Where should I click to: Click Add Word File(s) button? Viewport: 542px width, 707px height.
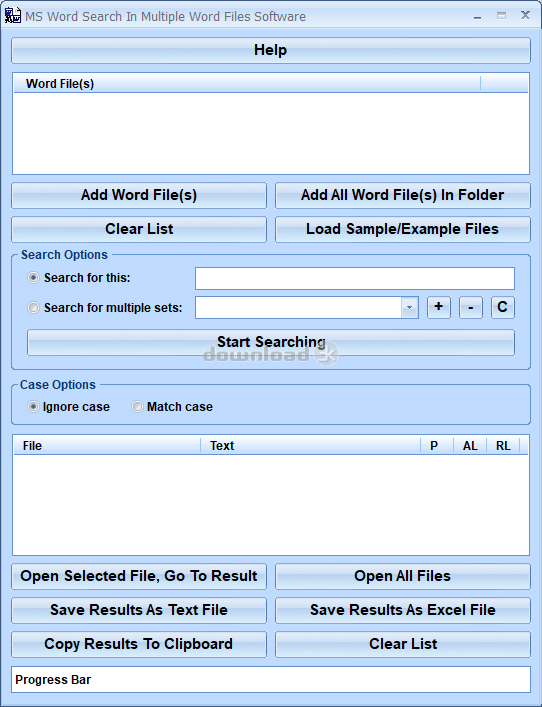pos(139,195)
